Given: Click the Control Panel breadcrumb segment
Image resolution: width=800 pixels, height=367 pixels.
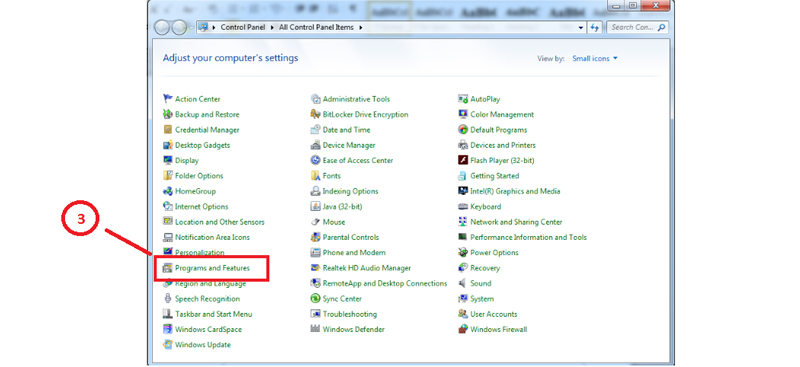Looking at the screenshot, I should [242, 28].
